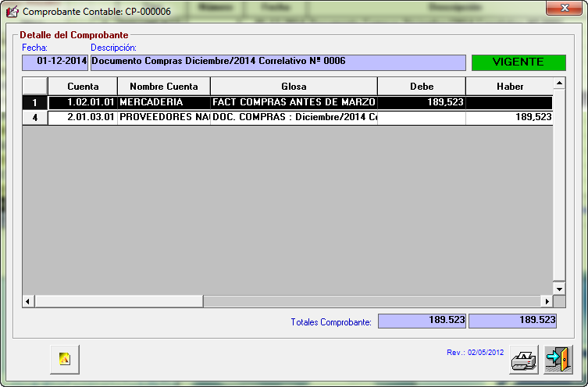Select the grid's blank top-left corner cell
This screenshot has width=588, height=387.
pos(35,87)
